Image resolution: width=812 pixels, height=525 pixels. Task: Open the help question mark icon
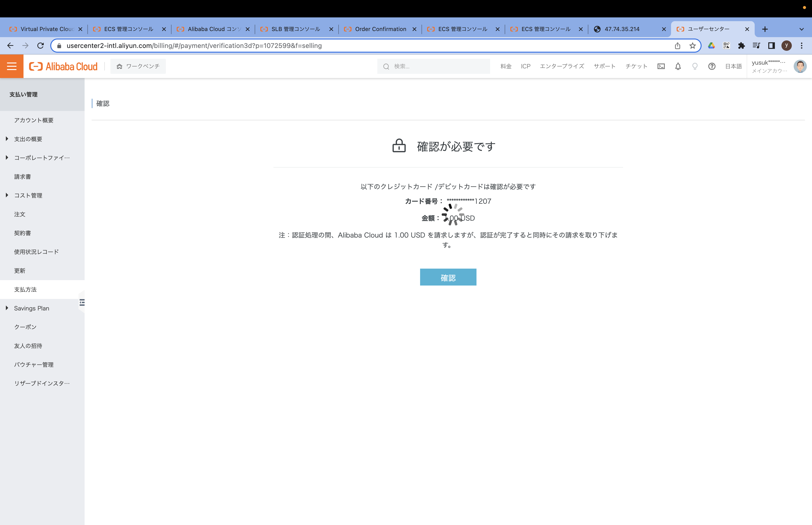(712, 66)
